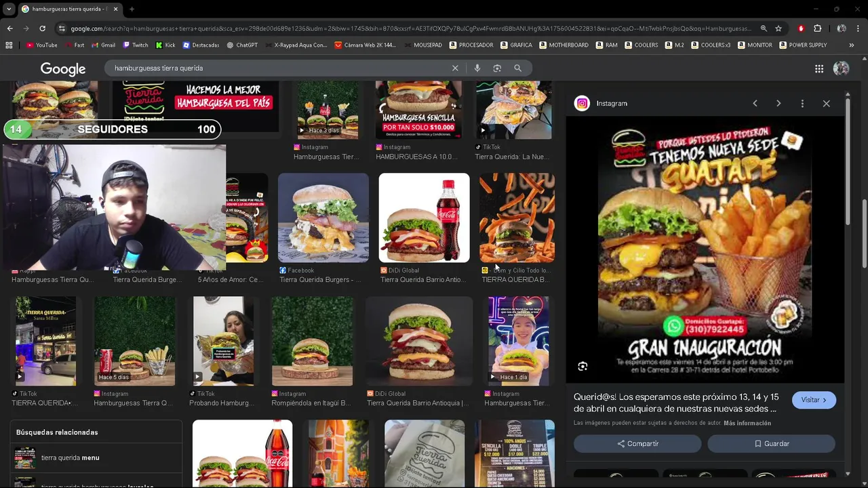This screenshot has width=868, height=488.
Task: Open the burger with Coca-Cola bottle DiDi thumbnail
Action: point(424,218)
